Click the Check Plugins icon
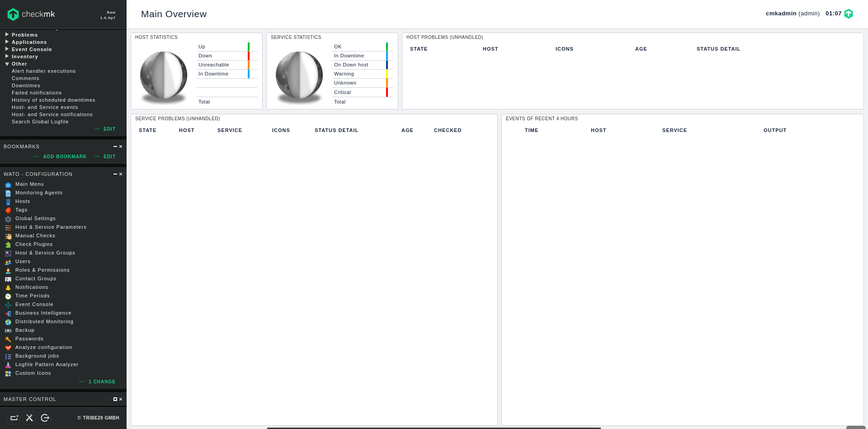Image resolution: width=868 pixels, height=429 pixels. [8, 245]
